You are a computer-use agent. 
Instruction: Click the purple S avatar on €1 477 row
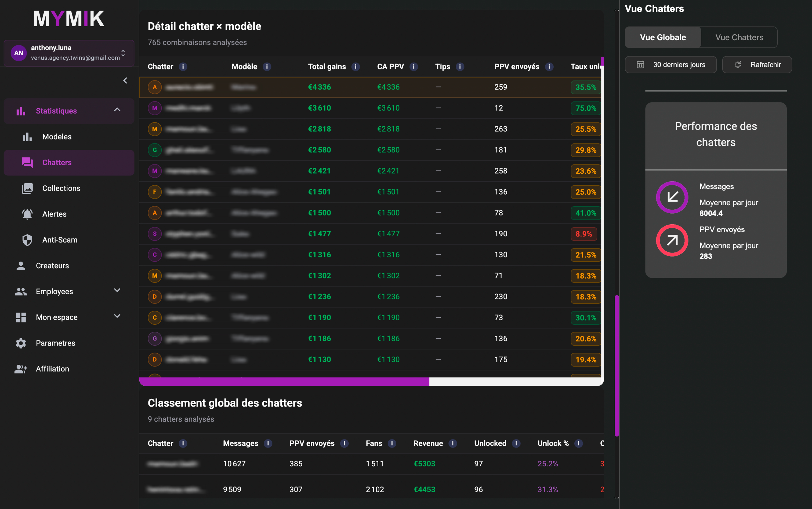[x=155, y=234]
